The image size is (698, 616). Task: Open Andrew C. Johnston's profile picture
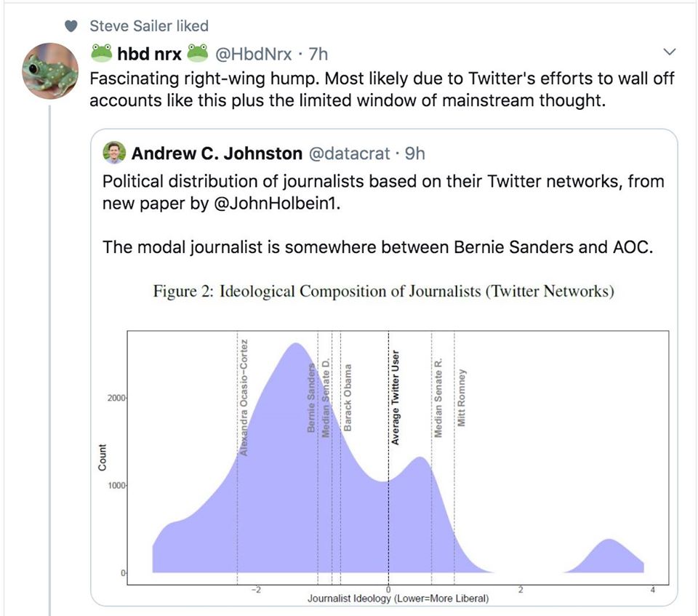[x=113, y=153]
